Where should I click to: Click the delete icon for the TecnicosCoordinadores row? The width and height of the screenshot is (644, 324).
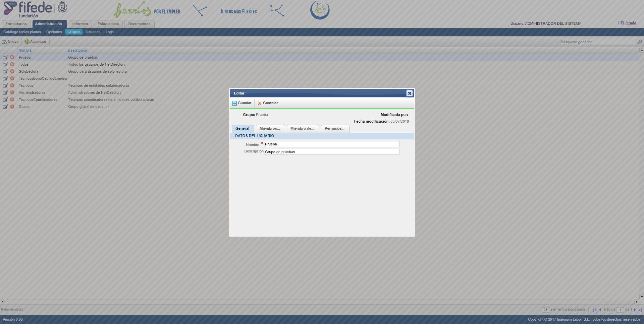[x=12, y=100]
